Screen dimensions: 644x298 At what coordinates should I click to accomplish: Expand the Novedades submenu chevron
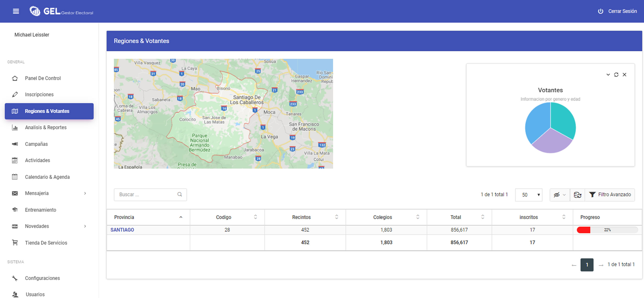pyautogui.click(x=85, y=226)
